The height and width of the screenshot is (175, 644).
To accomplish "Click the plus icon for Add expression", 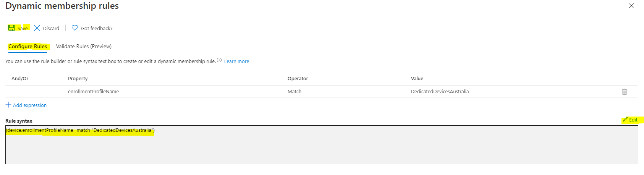I will pyautogui.click(x=8, y=105).
